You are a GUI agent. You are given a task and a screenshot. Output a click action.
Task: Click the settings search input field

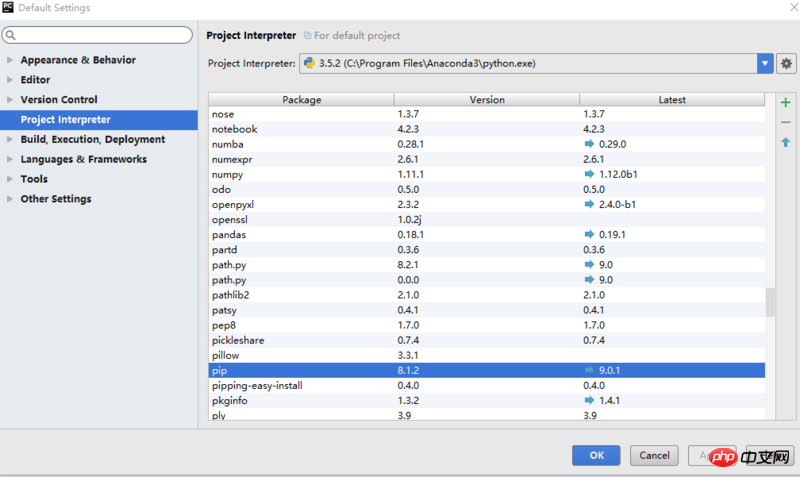pos(100,36)
